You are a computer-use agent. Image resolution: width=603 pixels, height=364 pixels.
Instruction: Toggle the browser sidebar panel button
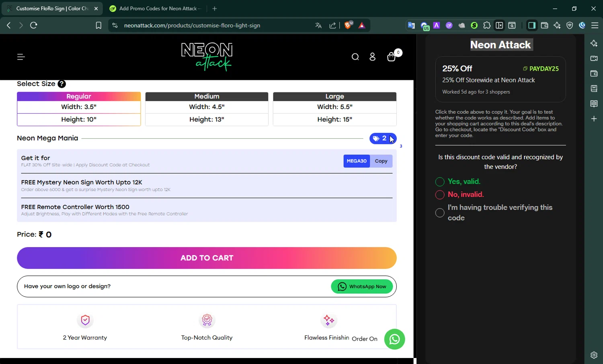click(x=532, y=25)
